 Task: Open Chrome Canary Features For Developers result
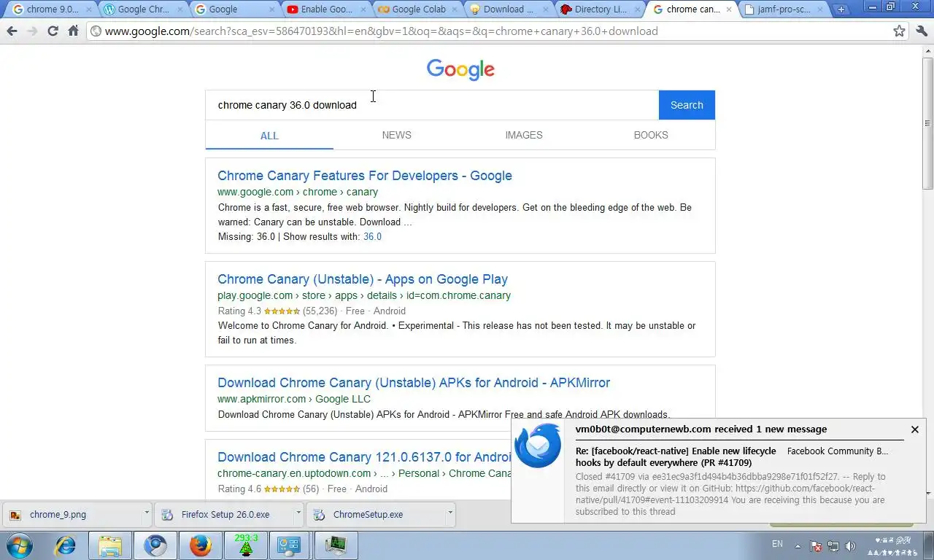pos(365,176)
